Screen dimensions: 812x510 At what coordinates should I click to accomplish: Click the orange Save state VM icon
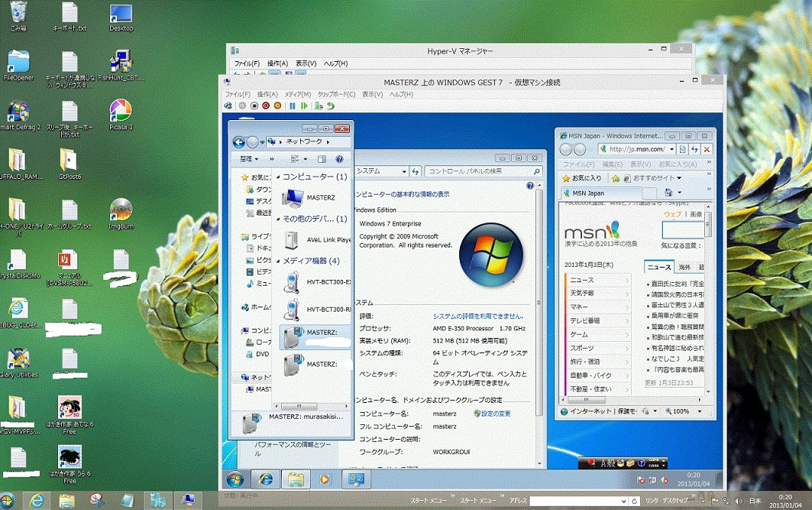coord(277,106)
